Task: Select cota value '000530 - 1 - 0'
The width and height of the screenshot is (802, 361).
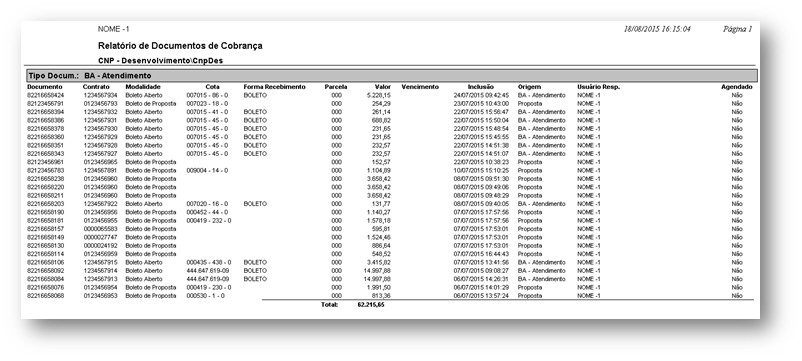Action: point(206,296)
